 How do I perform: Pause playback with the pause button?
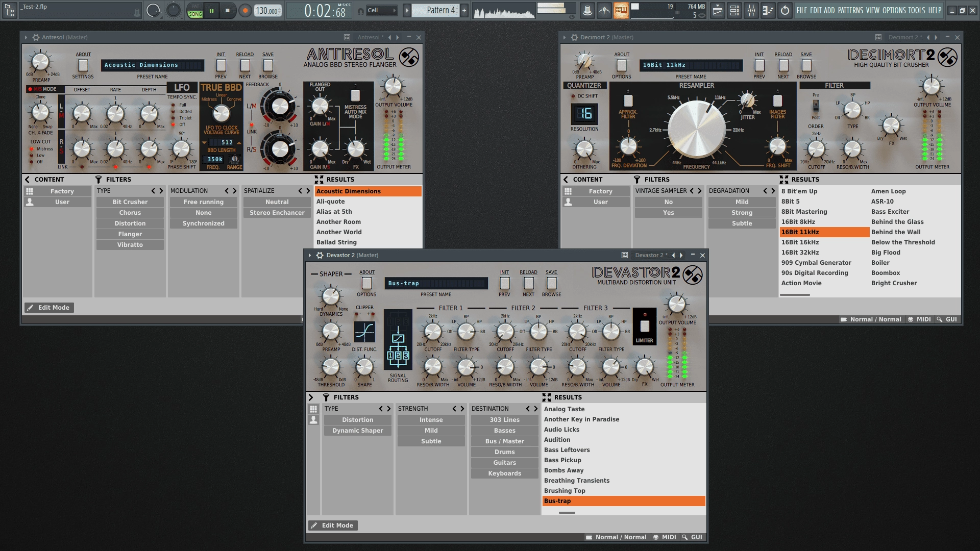[x=211, y=10]
